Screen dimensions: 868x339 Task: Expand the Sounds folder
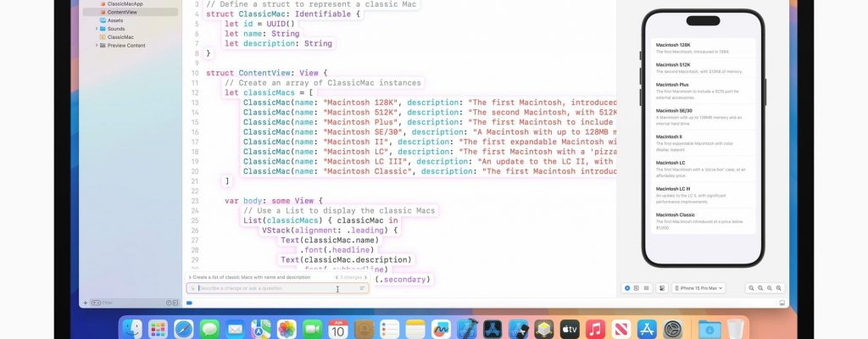pos(97,29)
